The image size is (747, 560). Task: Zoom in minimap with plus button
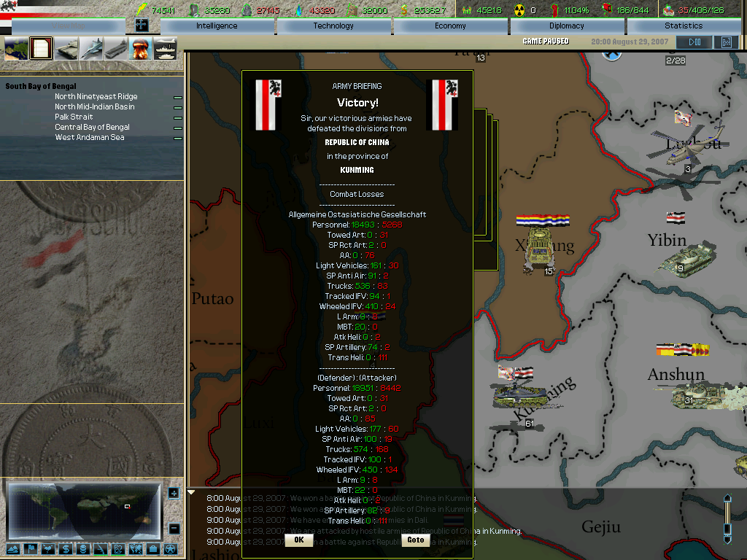(x=174, y=493)
